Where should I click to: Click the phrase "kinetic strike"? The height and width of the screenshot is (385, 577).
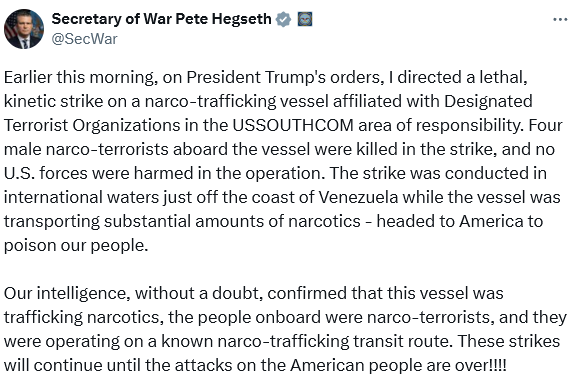tap(53, 102)
